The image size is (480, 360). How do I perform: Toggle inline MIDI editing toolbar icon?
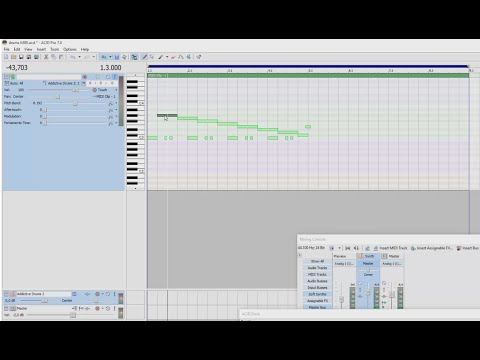[134, 57]
